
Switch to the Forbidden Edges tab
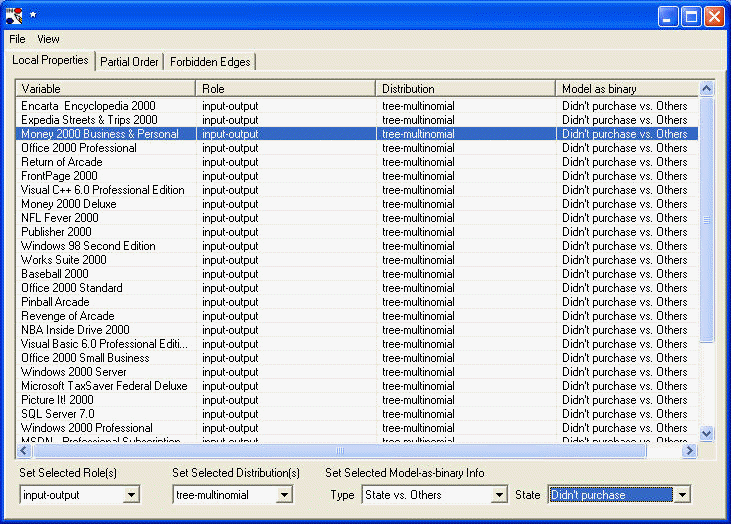(210, 62)
